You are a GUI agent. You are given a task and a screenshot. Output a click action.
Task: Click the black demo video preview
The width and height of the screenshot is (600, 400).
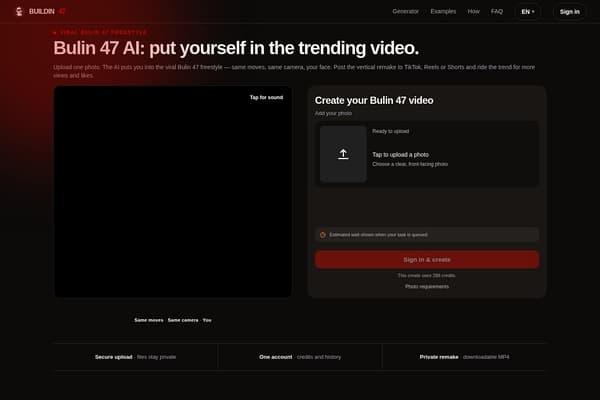tap(173, 191)
